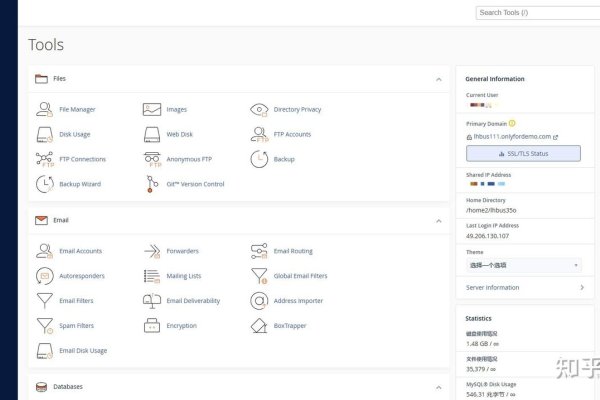
Task: Open the File Manager icon
Action: click(44, 109)
